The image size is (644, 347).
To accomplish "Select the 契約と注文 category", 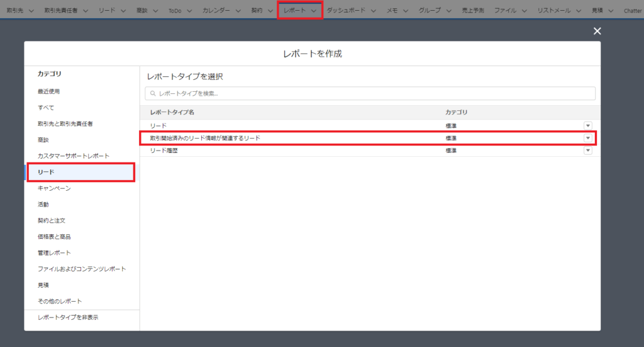I will (52, 220).
